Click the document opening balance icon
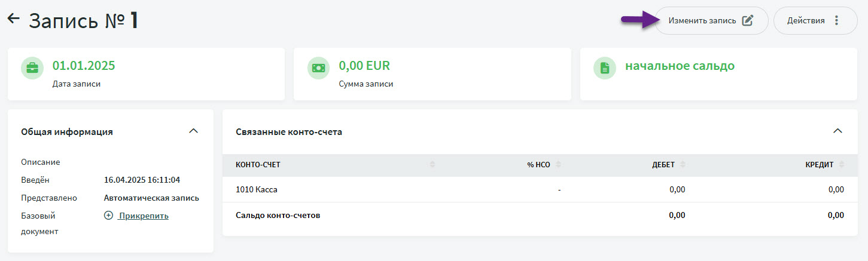This screenshot has width=868, height=261. coord(605,68)
